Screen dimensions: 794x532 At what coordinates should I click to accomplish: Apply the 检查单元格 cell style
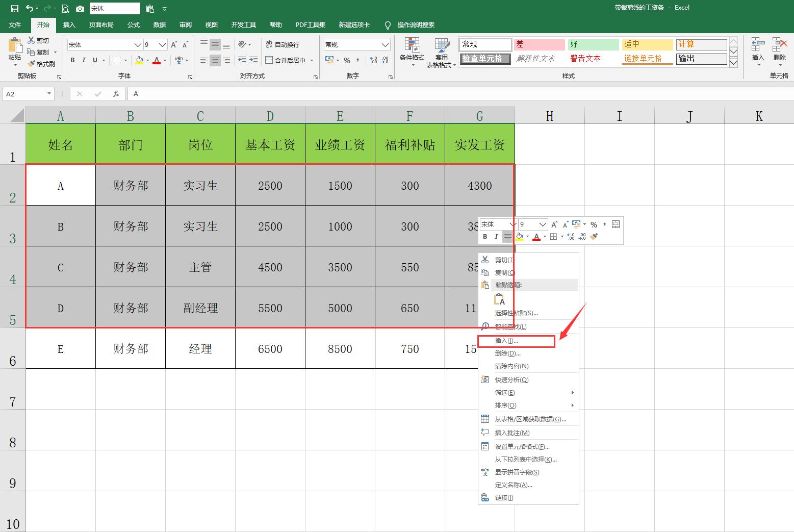point(485,59)
